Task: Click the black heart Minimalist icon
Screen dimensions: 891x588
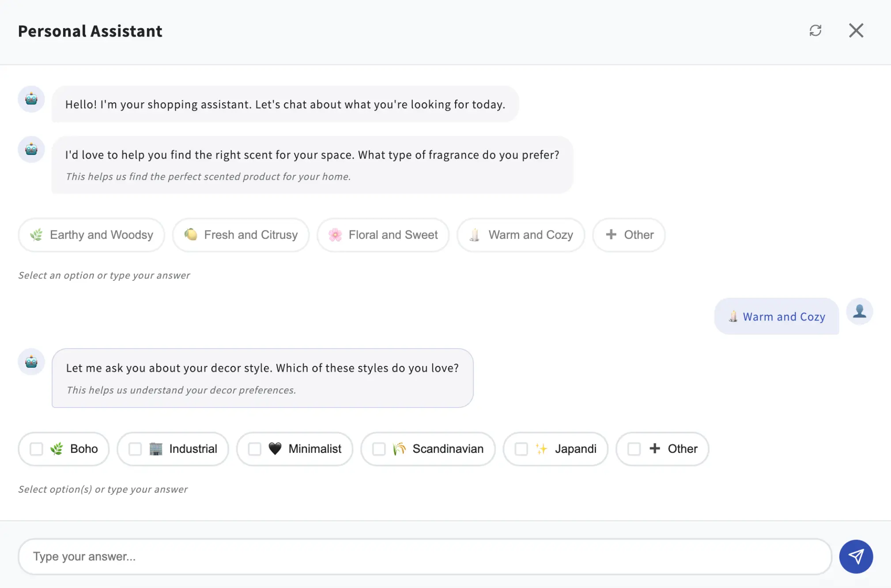Action: coord(275,449)
